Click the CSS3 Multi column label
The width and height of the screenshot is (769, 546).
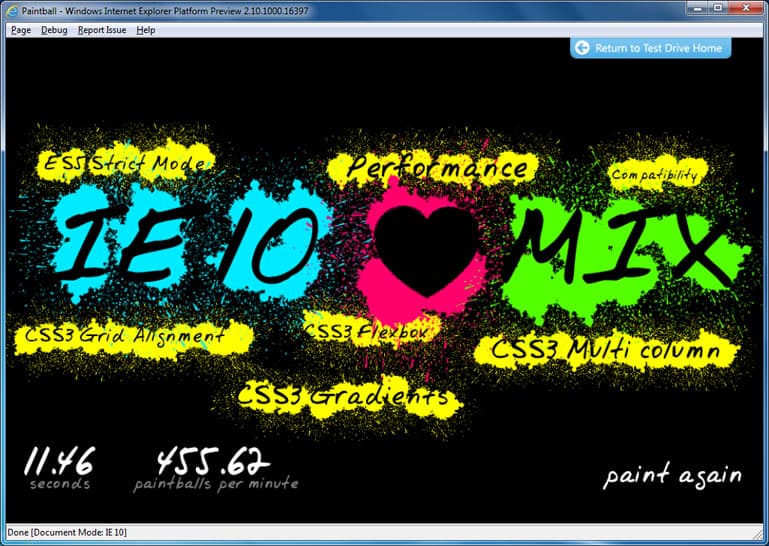coord(604,351)
